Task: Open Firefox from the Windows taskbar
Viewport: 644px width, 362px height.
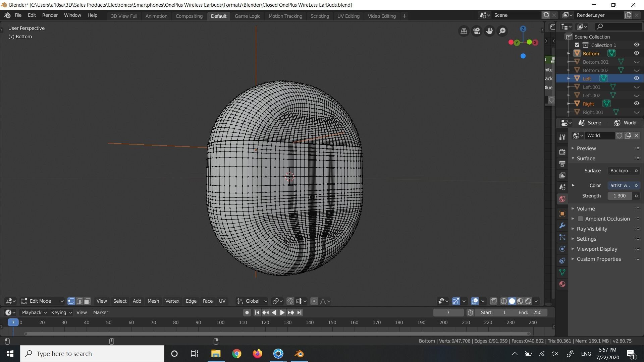Action: point(257,354)
